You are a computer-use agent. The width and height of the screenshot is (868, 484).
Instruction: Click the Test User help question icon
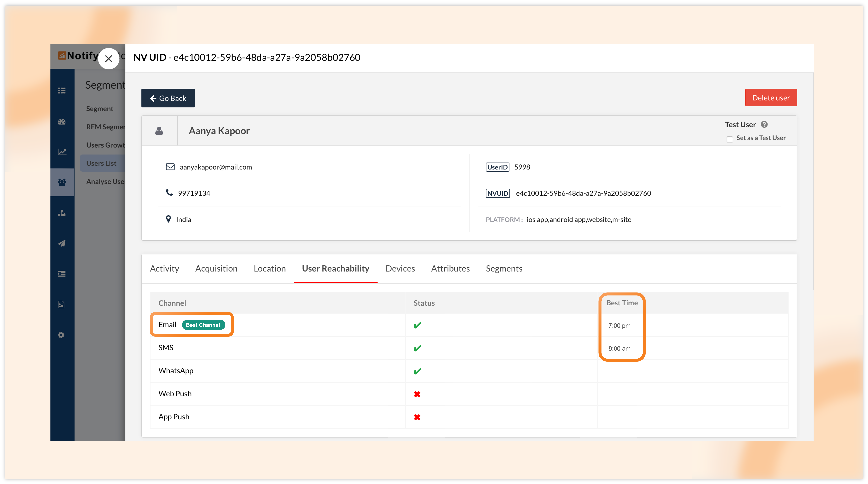[764, 124]
